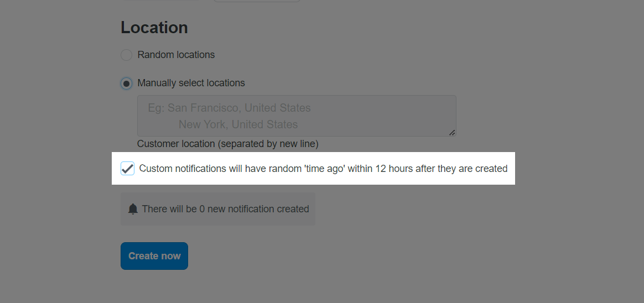Click the 'Random locations' label text
Viewport: 644px width, 303px height.
(x=176, y=55)
